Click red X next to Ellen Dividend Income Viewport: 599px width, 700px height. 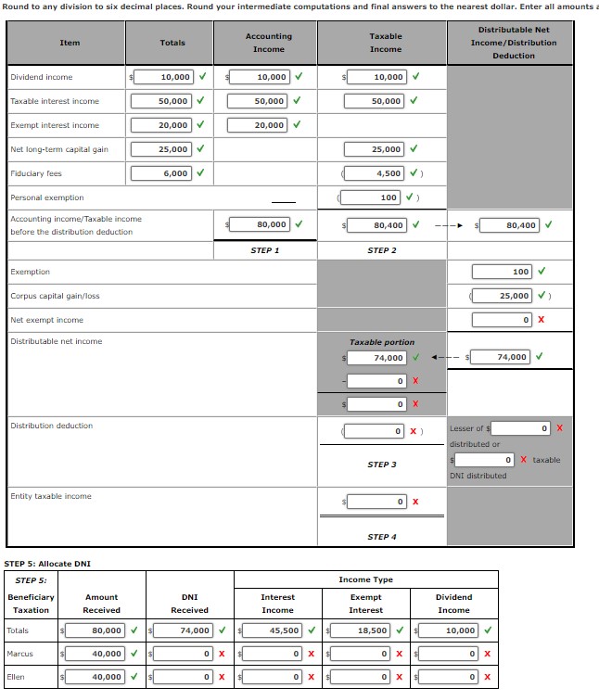point(488,676)
